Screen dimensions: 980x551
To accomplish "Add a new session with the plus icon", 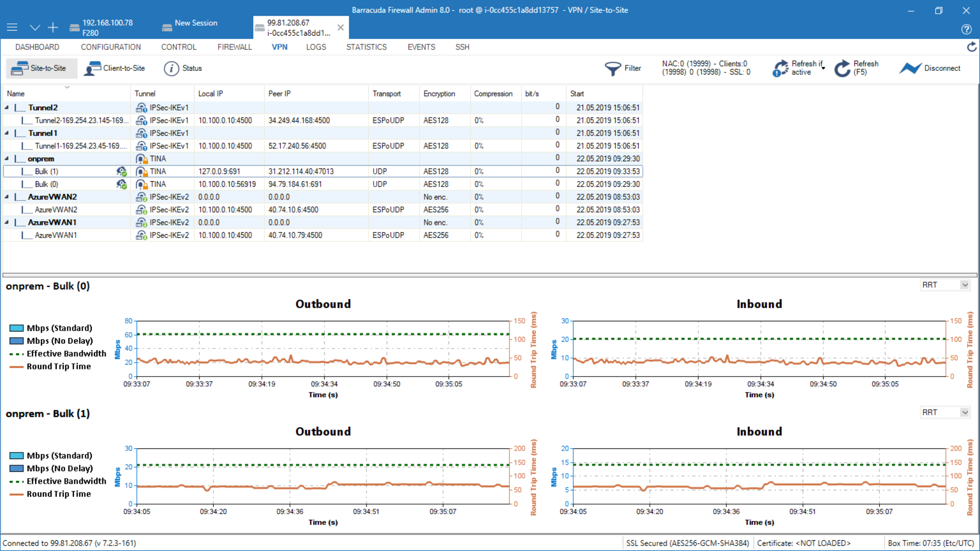I will (x=53, y=28).
